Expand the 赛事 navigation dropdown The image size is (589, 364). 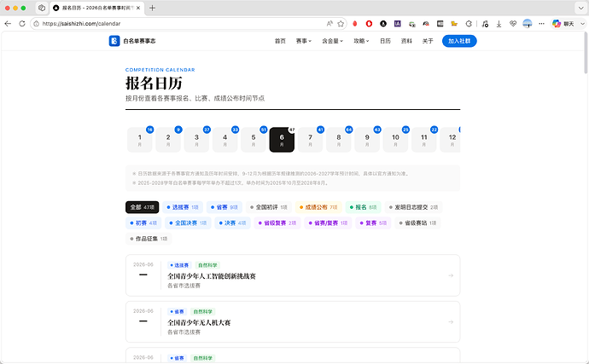(304, 41)
